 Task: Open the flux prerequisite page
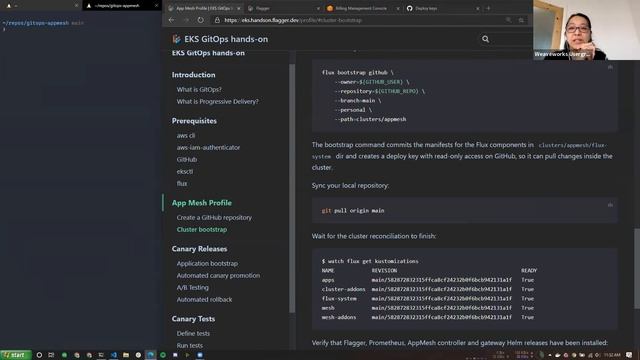click(x=182, y=183)
